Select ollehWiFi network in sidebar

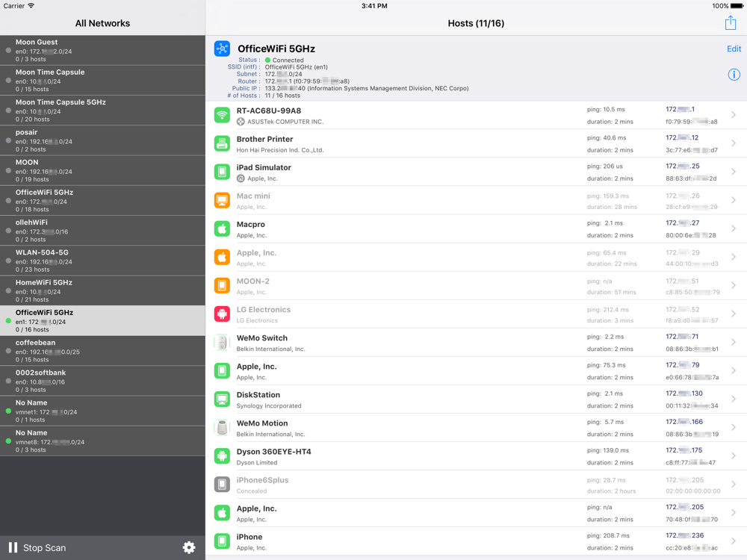[x=102, y=231]
